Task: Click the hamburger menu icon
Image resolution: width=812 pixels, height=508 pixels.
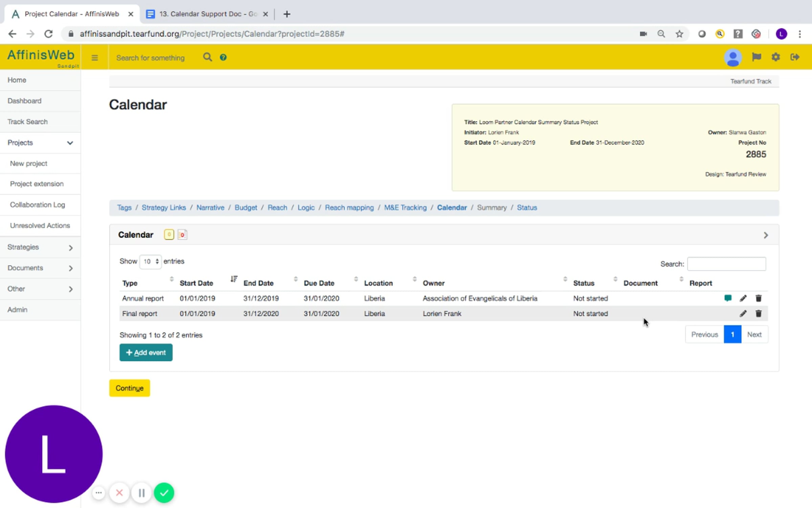Action: 95,58
